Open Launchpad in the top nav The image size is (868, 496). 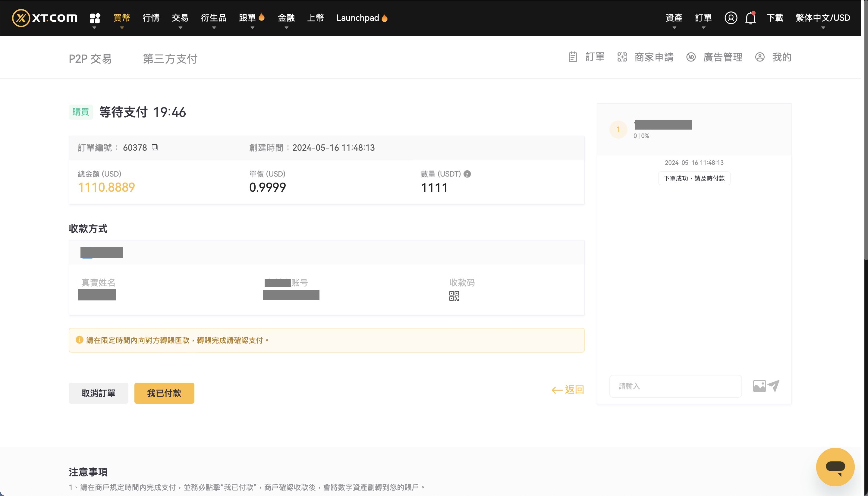tap(362, 18)
